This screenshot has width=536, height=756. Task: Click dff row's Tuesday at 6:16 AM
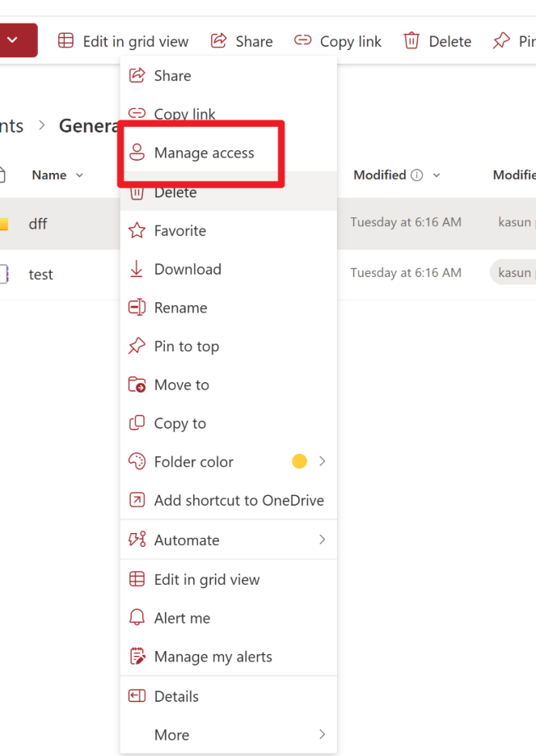pyautogui.click(x=406, y=222)
